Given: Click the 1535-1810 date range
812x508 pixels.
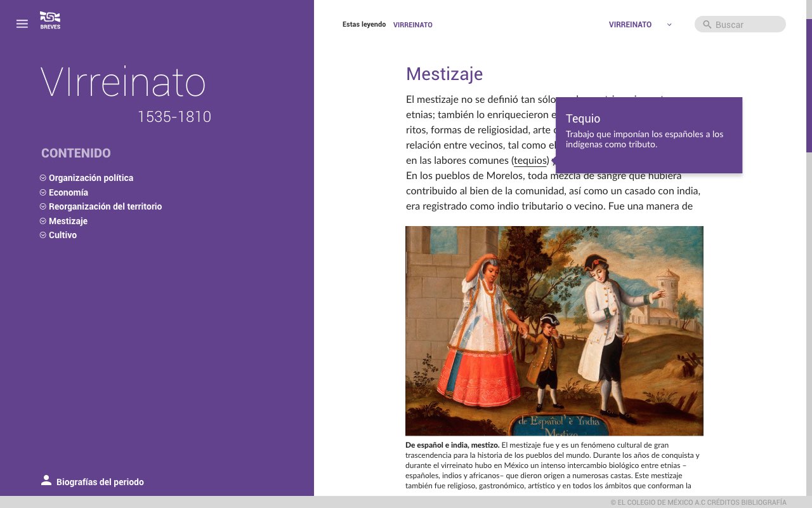Looking at the screenshot, I should pyautogui.click(x=174, y=117).
